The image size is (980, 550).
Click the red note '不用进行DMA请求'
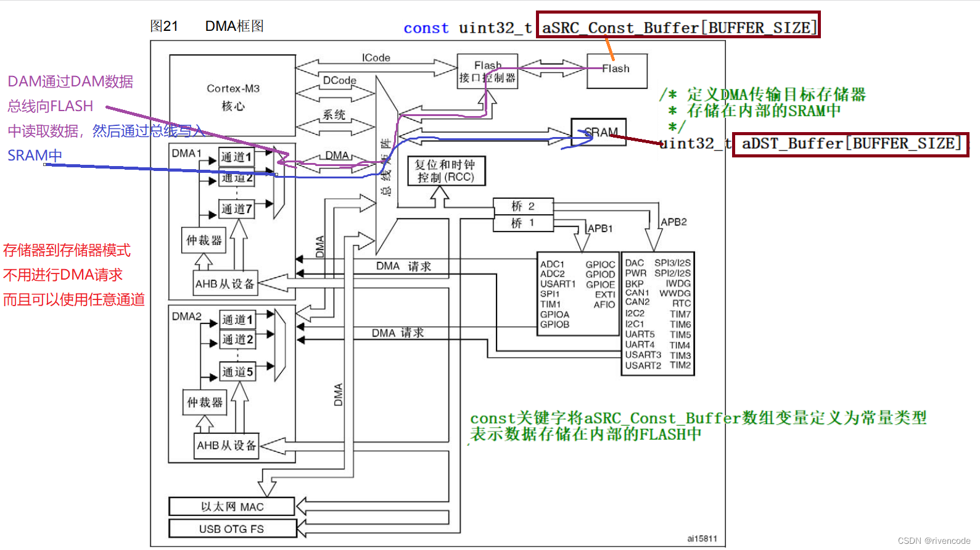(x=62, y=275)
